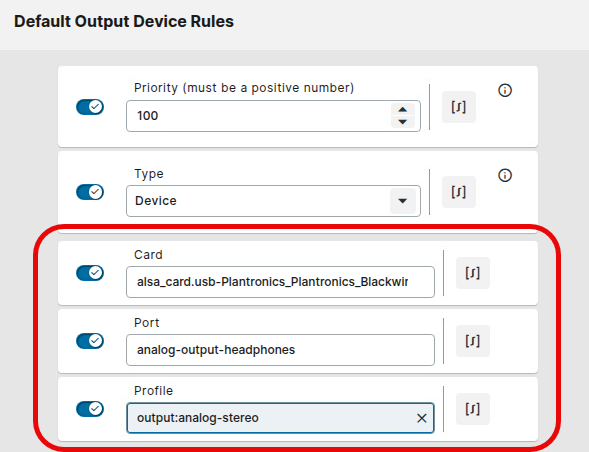Disable the Type setting switch
589x452 pixels.
point(90,192)
